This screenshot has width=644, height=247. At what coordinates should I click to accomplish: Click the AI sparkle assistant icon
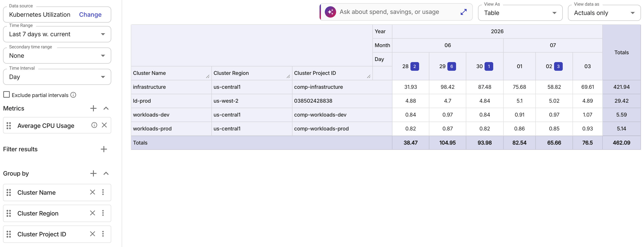(x=330, y=12)
